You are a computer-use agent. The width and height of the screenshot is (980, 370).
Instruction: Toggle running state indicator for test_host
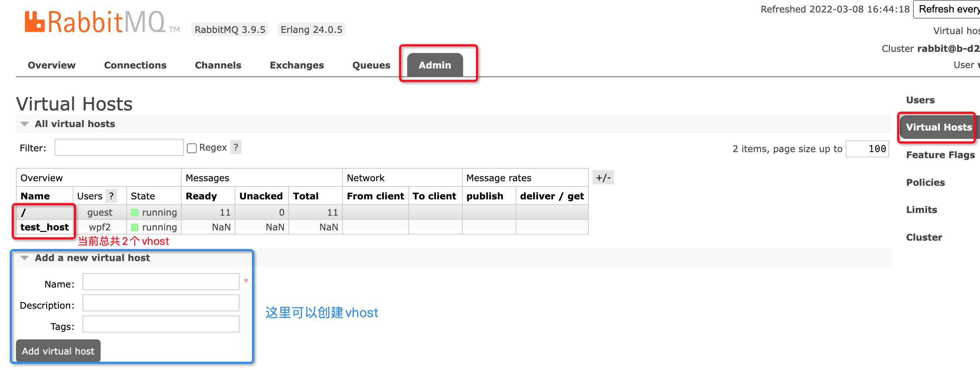(x=135, y=227)
